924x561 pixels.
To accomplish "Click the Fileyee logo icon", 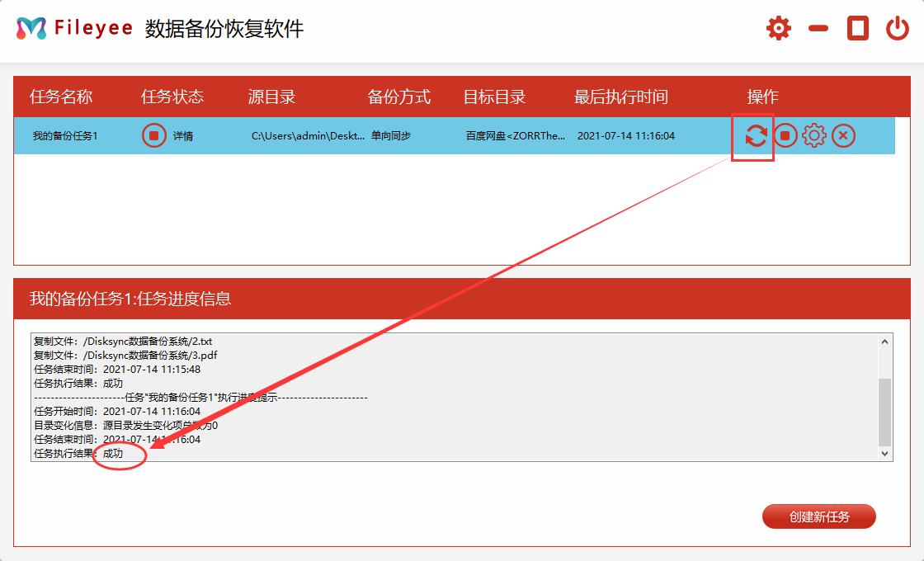I will tap(31, 26).
